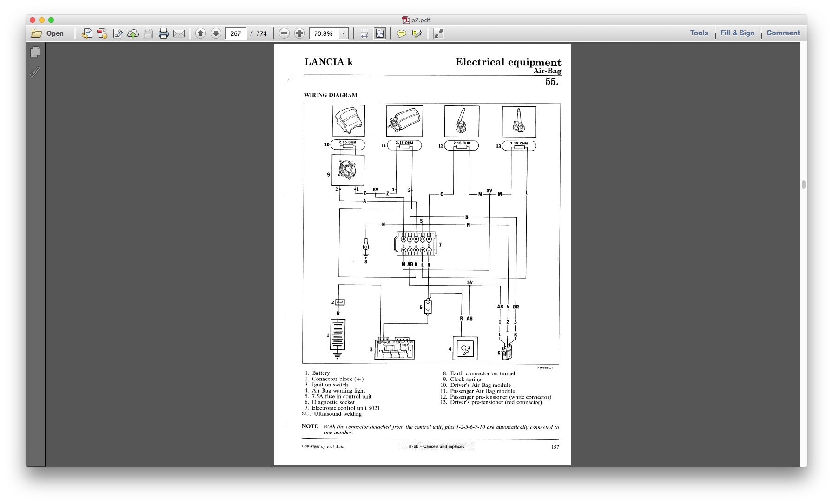
Task: Toggle fit one full page view
Action: (x=380, y=33)
